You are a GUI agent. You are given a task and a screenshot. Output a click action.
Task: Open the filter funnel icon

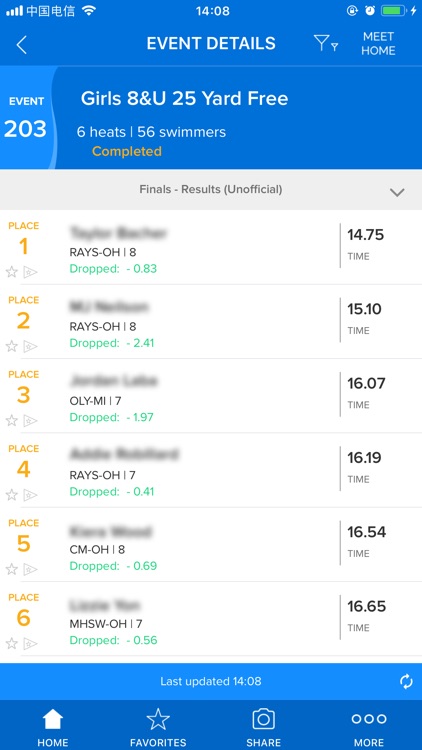326,43
